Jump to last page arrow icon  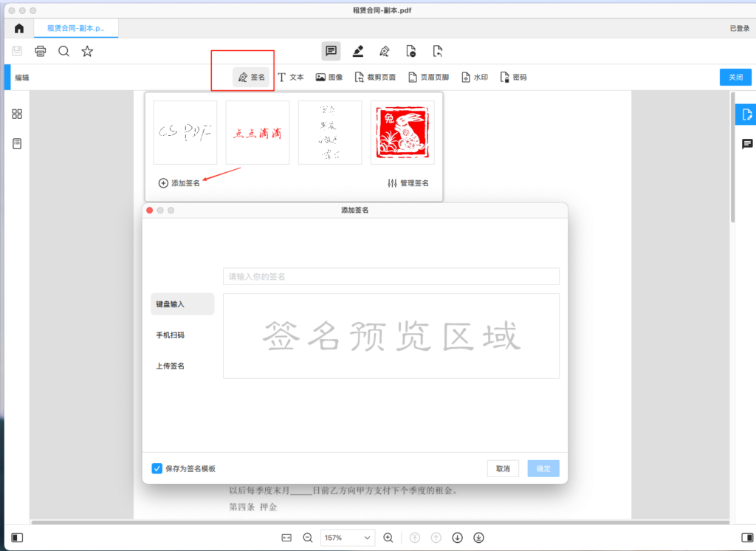pyautogui.click(x=478, y=538)
